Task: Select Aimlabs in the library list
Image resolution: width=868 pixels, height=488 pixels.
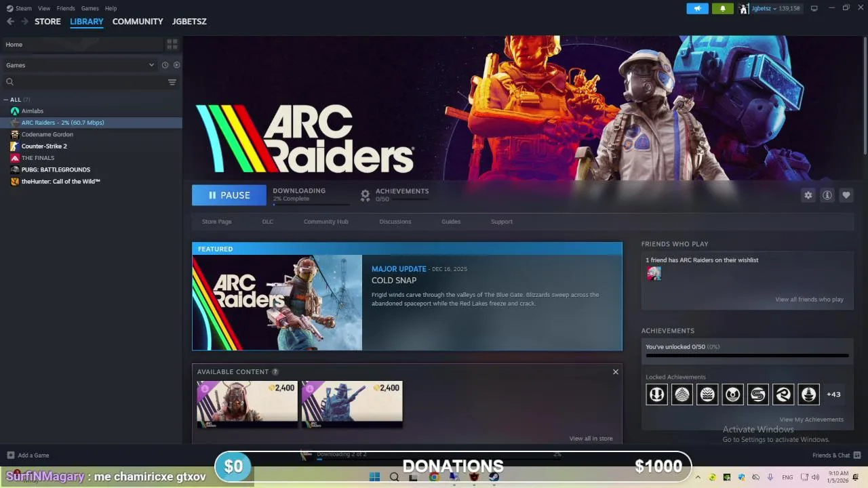Action: click(x=91, y=111)
